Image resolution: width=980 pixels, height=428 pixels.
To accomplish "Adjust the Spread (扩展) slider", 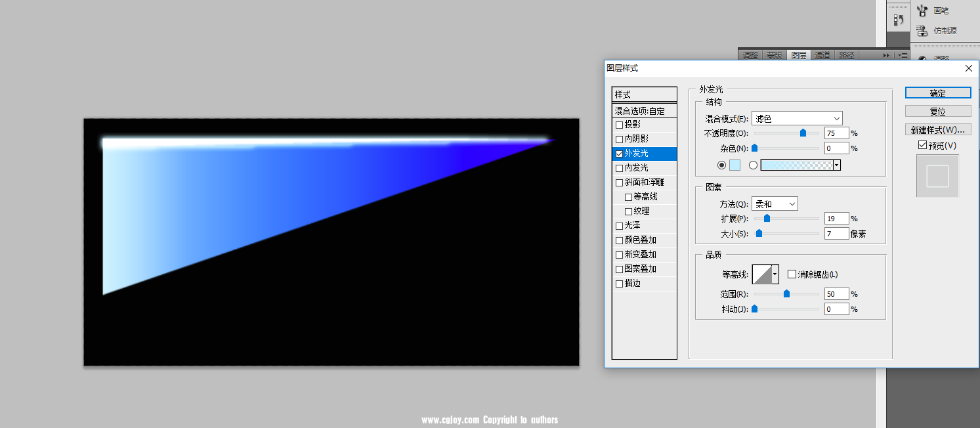I will tap(767, 219).
